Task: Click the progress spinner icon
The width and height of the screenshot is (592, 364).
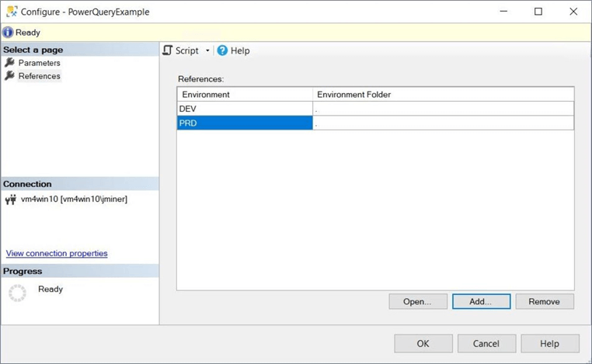Action: tap(17, 293)
